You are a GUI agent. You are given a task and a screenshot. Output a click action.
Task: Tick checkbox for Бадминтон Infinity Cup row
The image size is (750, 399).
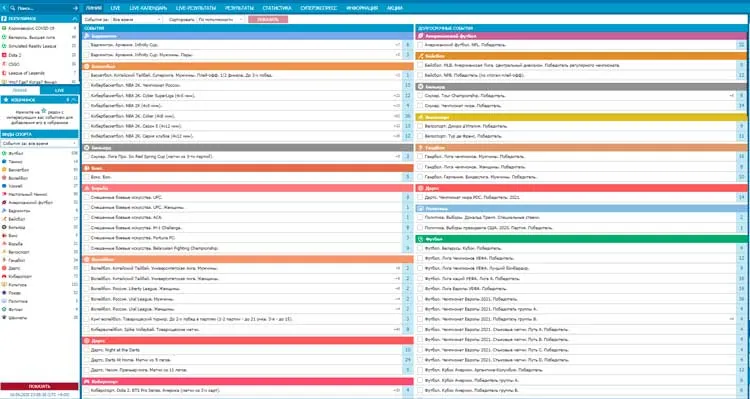[87, 44]
